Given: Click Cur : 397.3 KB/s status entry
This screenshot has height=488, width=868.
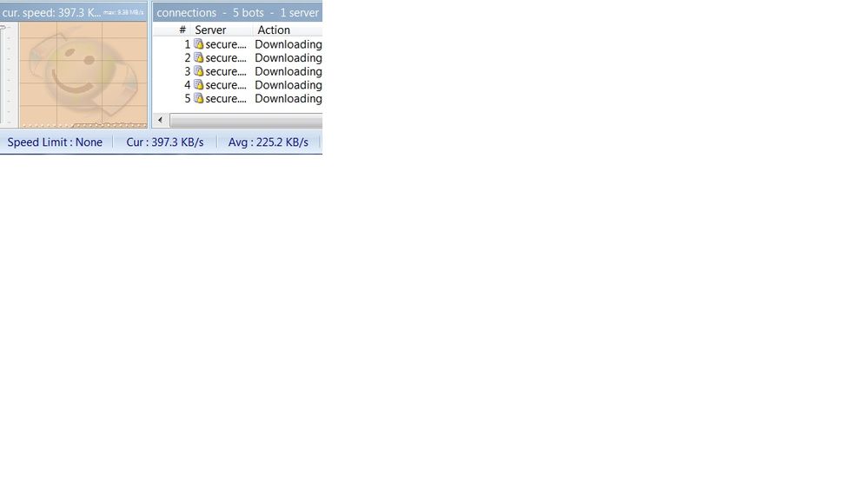Looking at the screenshot, I should [x=165, y=142].
